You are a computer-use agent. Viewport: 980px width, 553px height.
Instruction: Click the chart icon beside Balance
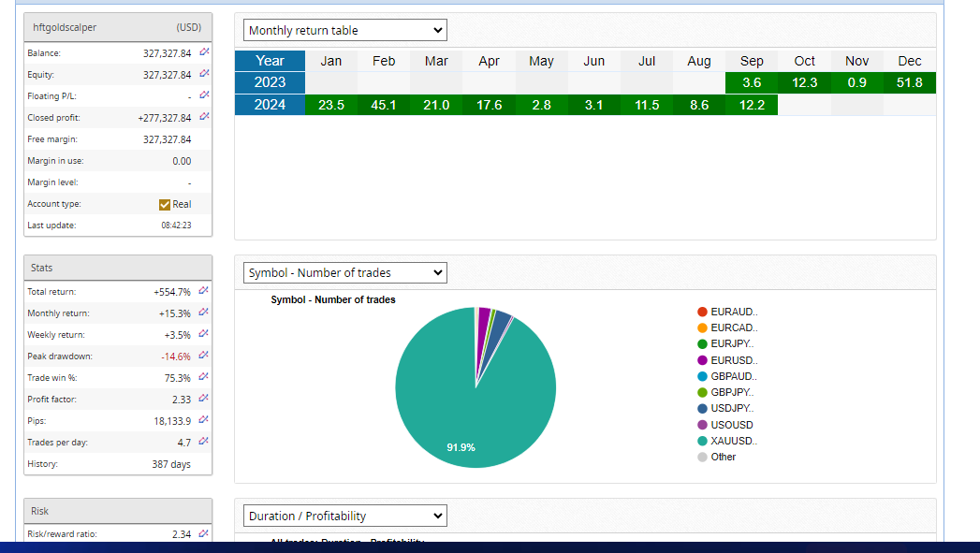(204, 53)
